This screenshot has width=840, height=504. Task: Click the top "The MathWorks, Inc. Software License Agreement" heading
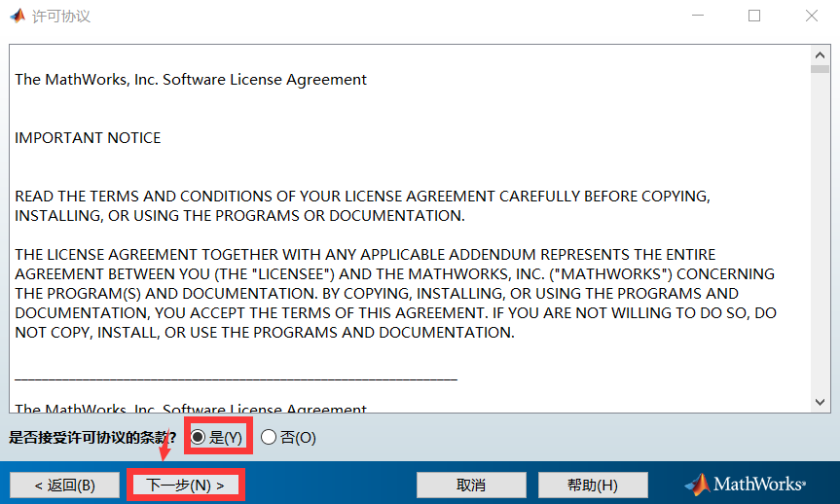(191, 80)
